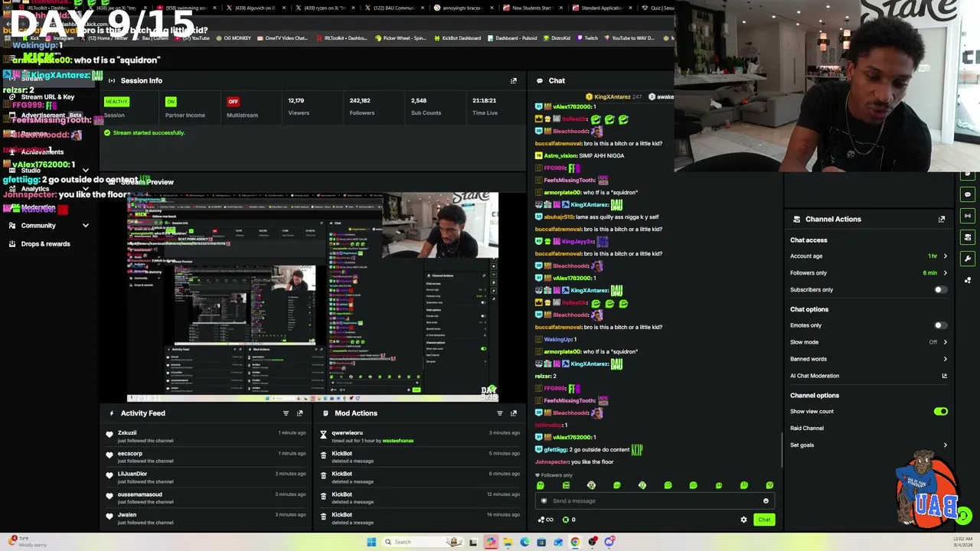Expand the Studio sidebar section

click(x=86, y=171)
